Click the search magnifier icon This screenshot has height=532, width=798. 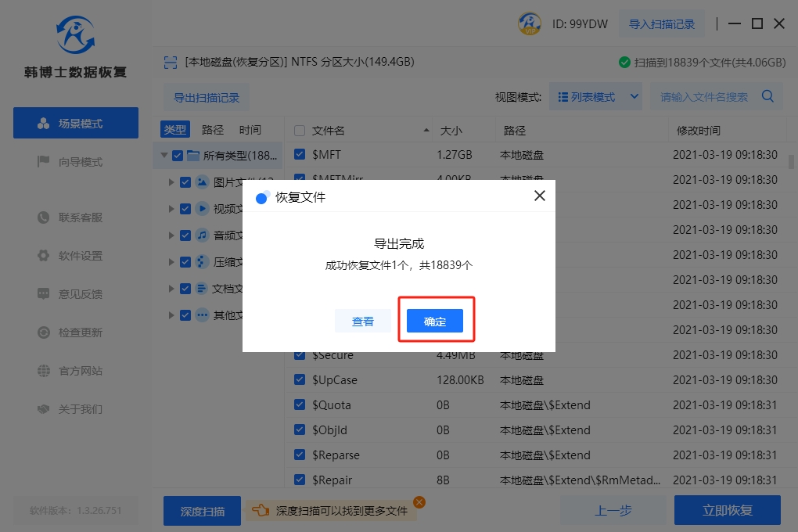(x=767, y=97)
